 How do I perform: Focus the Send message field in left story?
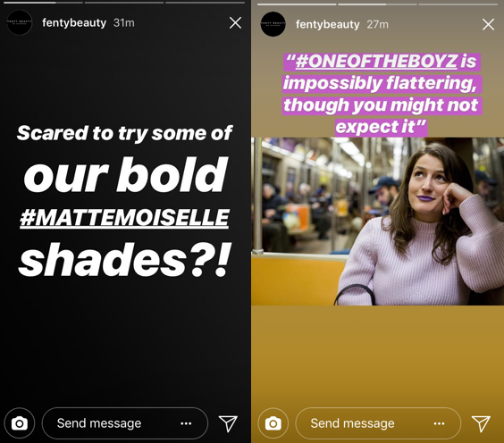tap(125, 423)
